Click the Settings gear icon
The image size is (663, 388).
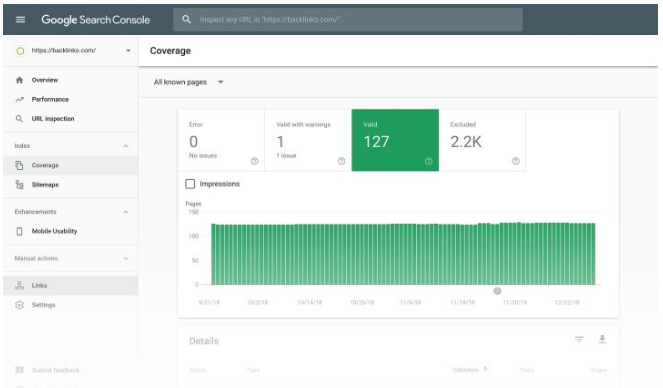pos(19,305)
